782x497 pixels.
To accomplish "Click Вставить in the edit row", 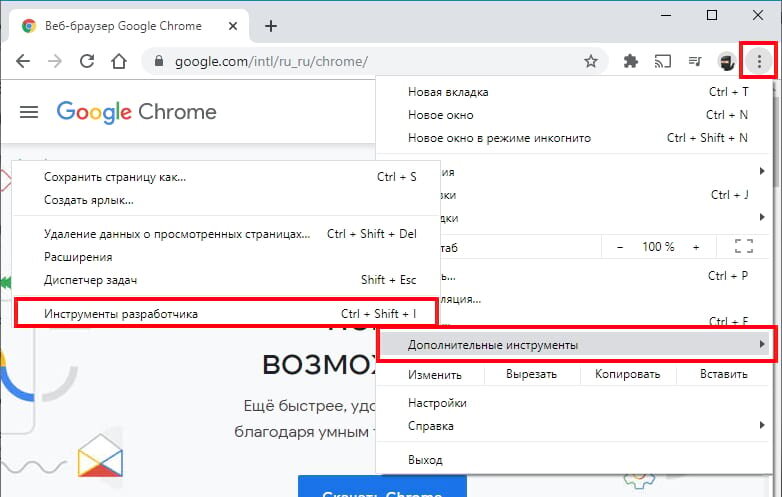I will (724, 374).
